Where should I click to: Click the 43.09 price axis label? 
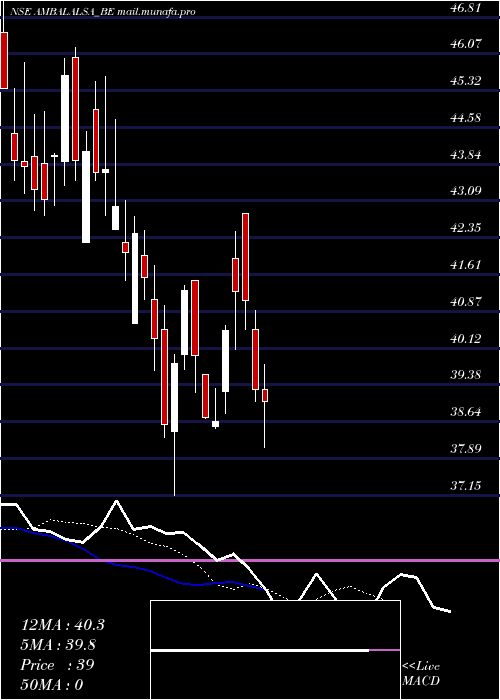click(466, 191)
